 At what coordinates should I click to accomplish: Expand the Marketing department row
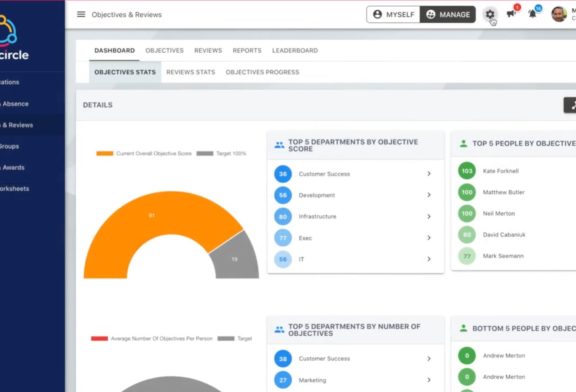(x=355, y=380)
